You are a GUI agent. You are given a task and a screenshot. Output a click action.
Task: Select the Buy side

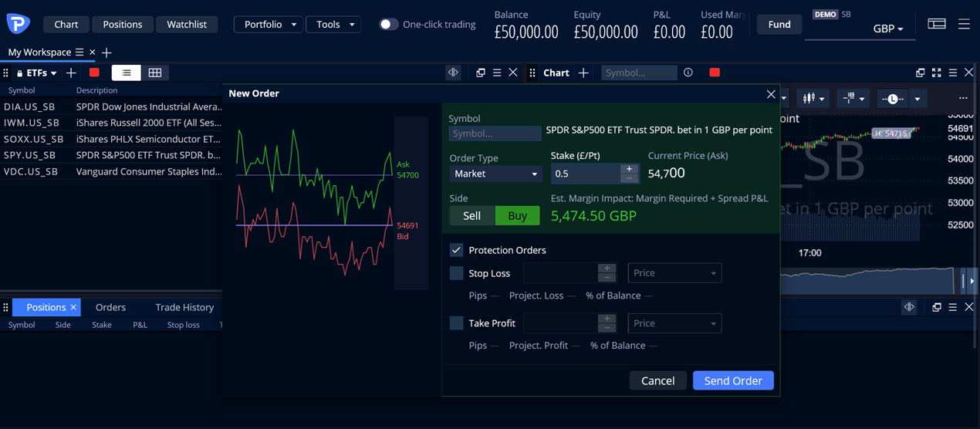517,216
